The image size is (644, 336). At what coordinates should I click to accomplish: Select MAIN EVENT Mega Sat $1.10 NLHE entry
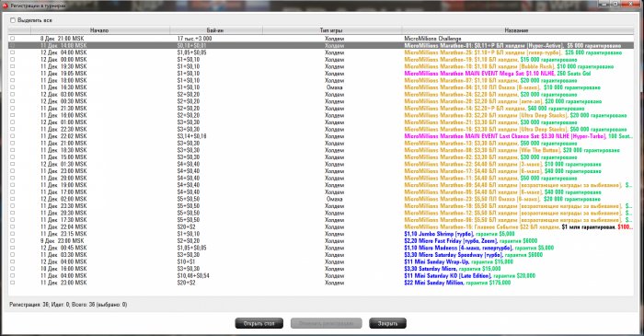[498, 74]
